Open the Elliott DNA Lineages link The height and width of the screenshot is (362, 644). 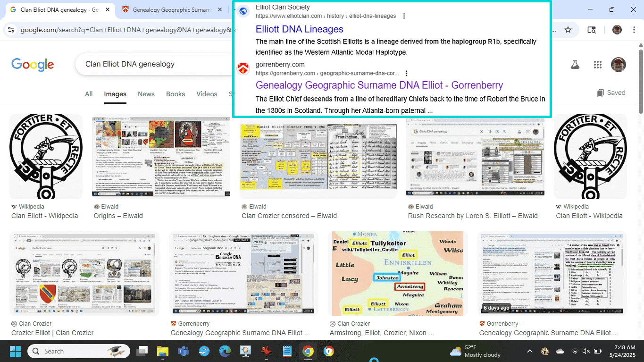click(x=299, y=29)
